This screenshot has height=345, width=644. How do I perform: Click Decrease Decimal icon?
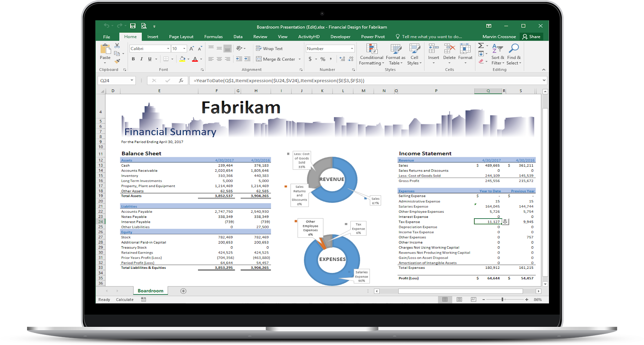point(351,59)
